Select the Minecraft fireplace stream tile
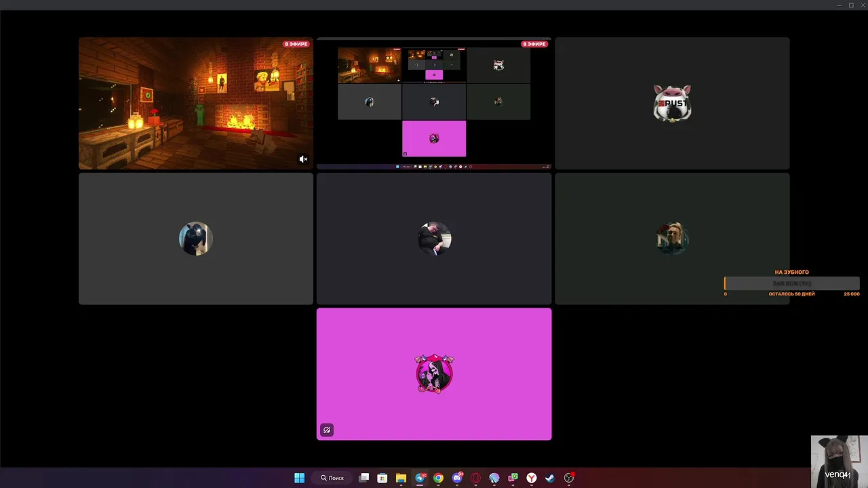Image resolution: width=868 pixels, height=488 pixels. click(x=196, y=103)
